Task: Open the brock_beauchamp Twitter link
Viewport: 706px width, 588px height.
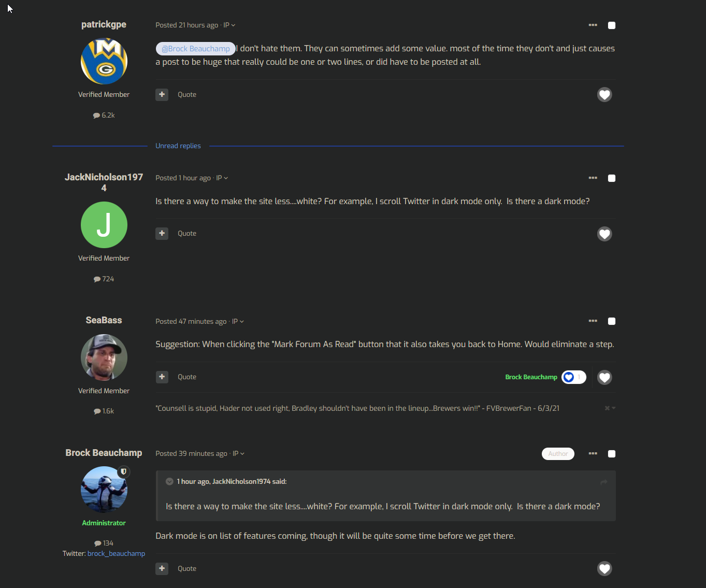Action: point(117,554)
